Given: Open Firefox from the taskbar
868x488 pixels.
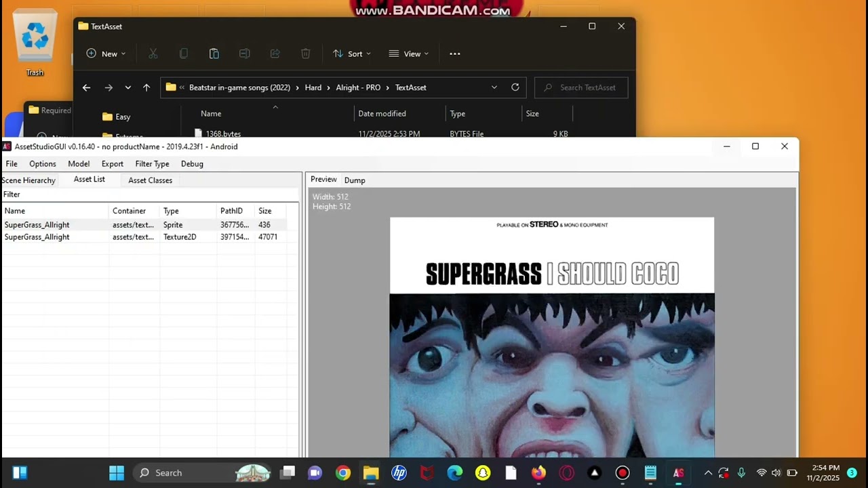Looking at the screenshot, I should click(538, 472).
